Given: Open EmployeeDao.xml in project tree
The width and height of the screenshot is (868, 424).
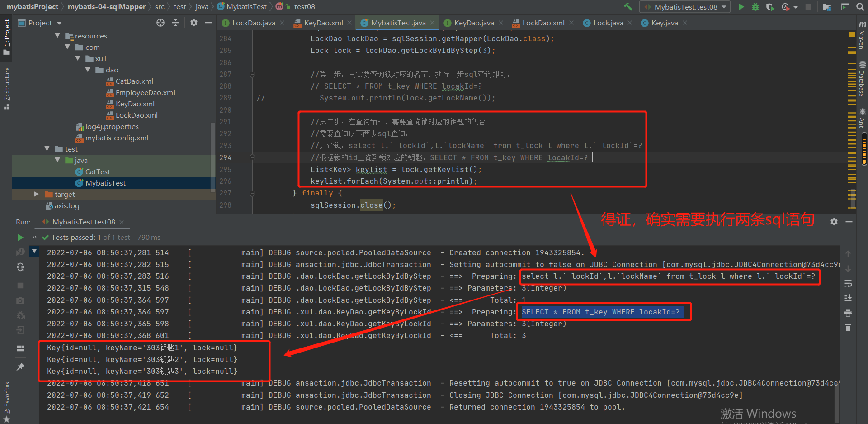Looking at the screenshot, I should 145,92.
